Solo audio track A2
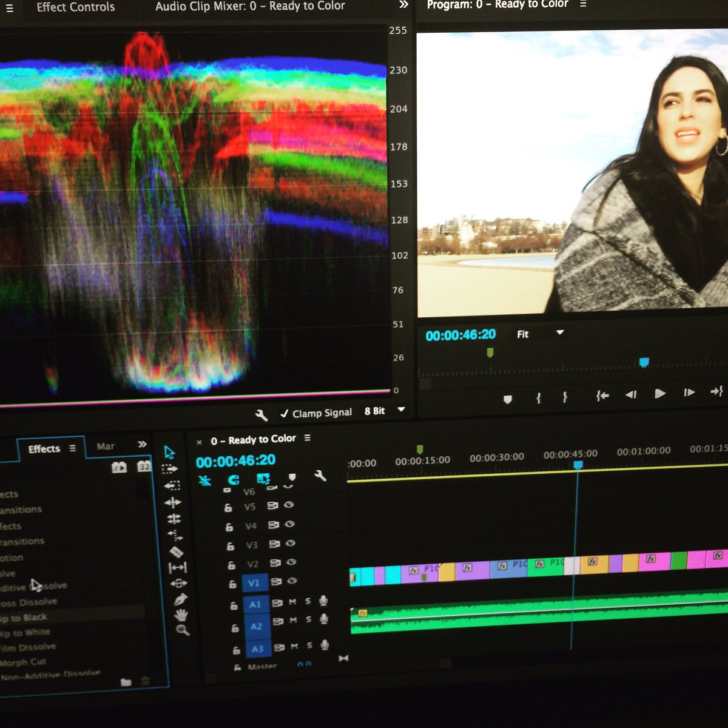The height and width of the screenshot is (728, 728). click(x=308, y=619)
